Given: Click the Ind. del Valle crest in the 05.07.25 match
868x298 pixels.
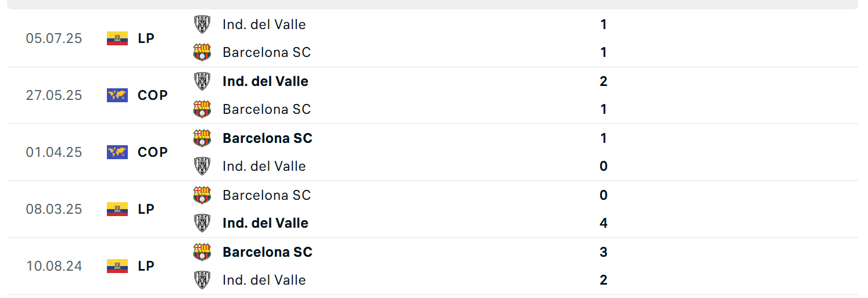Looking at the screenshot, I should click(202, 24).
